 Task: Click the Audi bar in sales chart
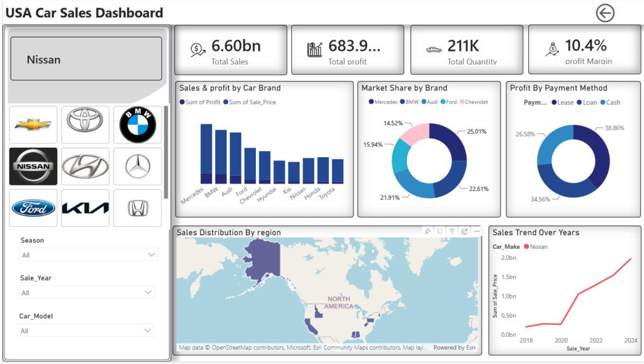click(236, 158)
